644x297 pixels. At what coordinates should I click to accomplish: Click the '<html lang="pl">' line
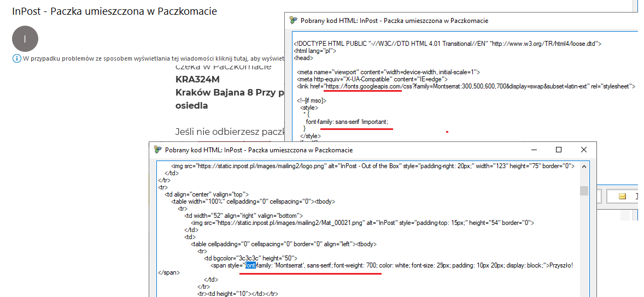(315, 51)
